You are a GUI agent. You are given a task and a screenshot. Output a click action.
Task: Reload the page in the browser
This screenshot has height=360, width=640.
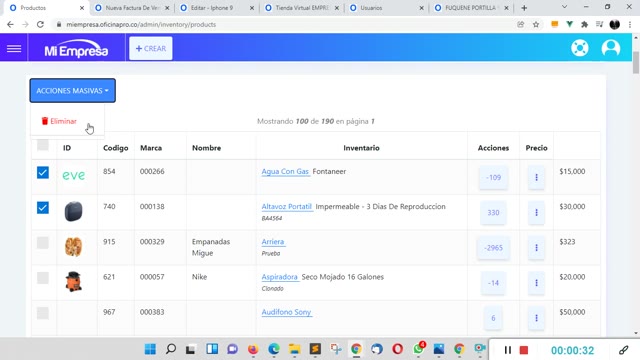coord(40,24)
